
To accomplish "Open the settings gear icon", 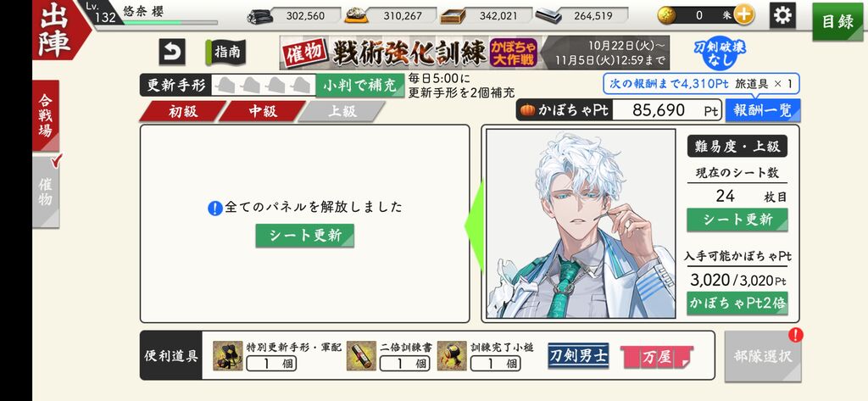I will [x=782, y=15].
